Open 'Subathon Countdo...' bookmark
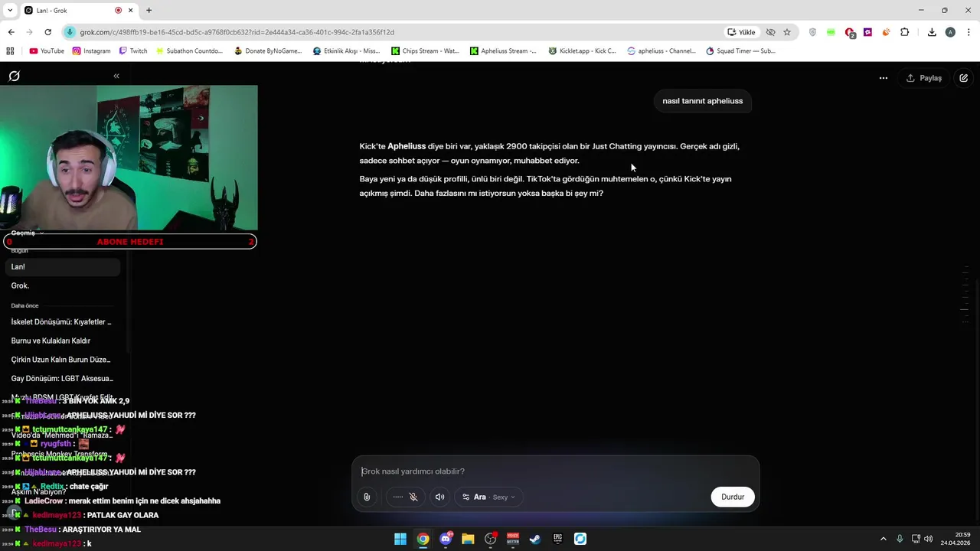The height and width of the screenshot is (551, 980). pos(188,51)
